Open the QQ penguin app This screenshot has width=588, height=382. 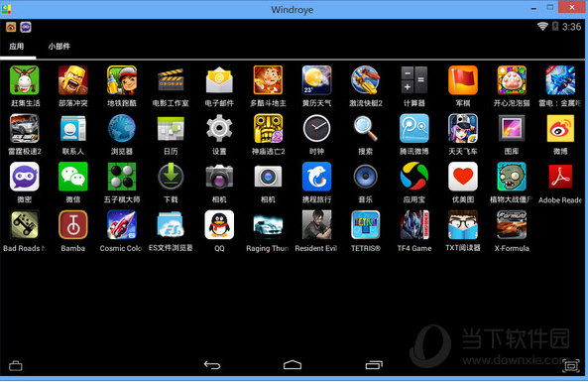click(x=219, y=224)
